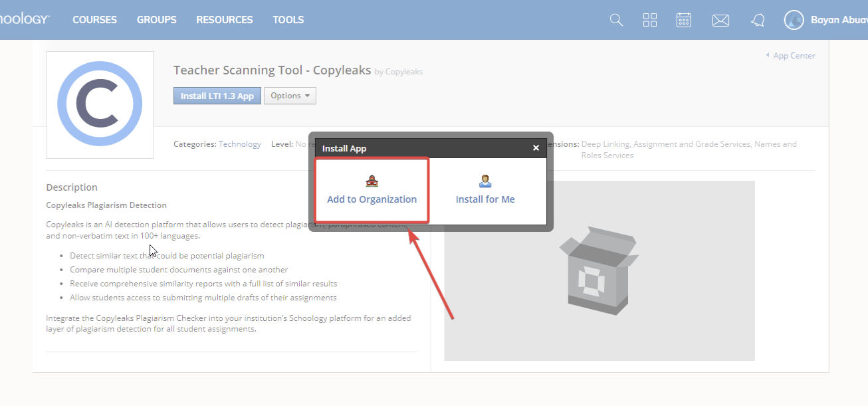Open the messages envelope icon
Viewport: 868px width, 406px height.
click(720, 21)
